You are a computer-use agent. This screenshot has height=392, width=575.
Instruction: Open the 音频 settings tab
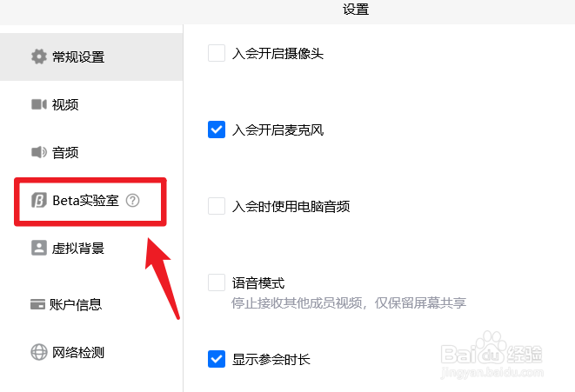click(x=91, y=152)
